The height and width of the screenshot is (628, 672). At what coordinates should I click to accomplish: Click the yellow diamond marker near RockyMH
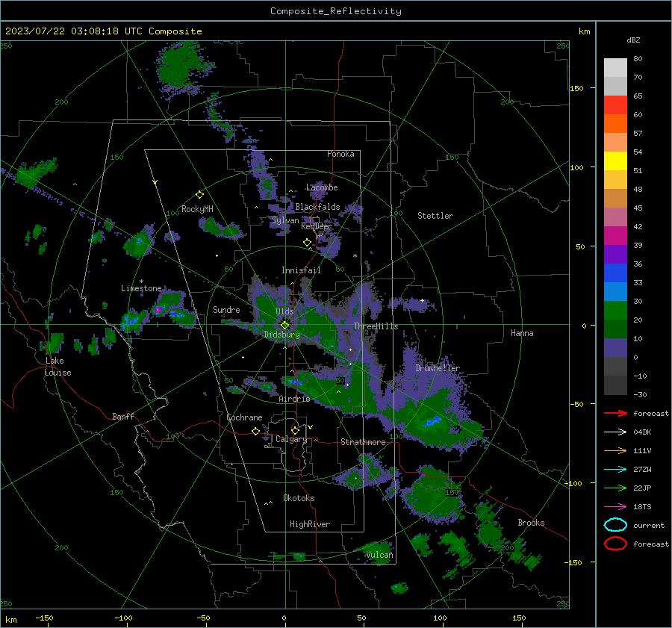(199, 195)
